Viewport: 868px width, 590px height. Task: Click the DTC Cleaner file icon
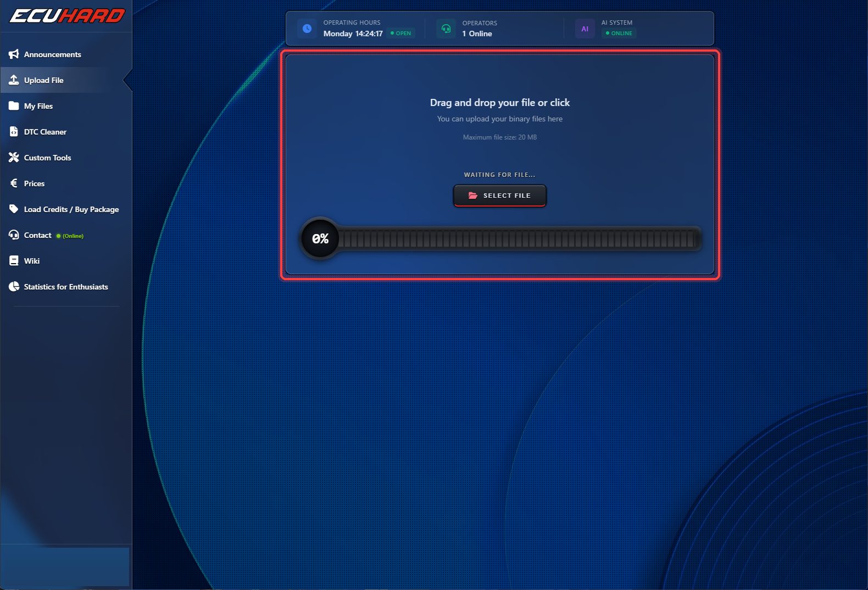14,131
